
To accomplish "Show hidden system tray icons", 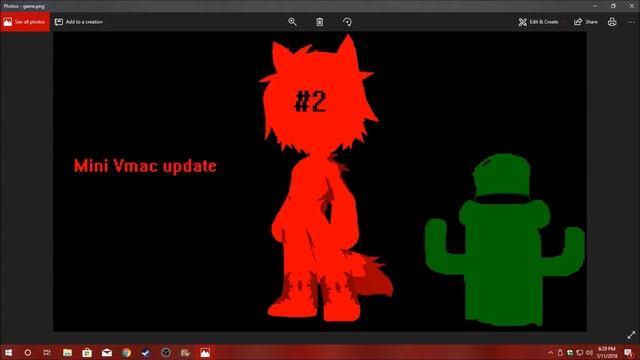I will pos(550,353).
